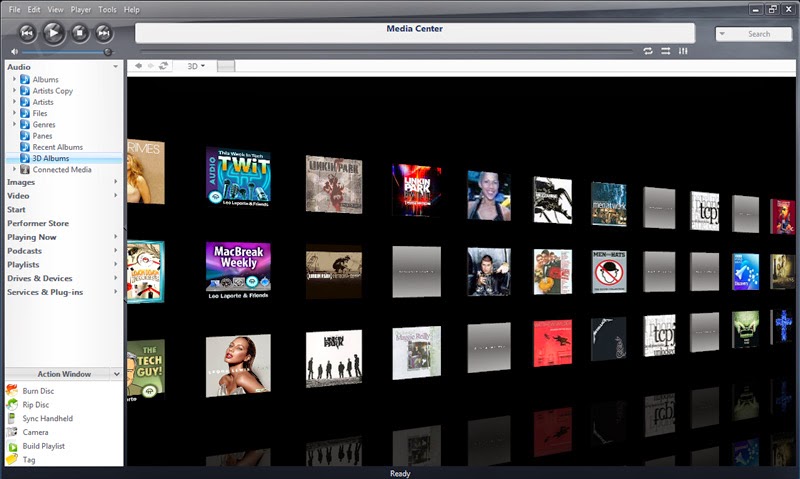Expand the Albums tree node
The width and height of the screenshot is (800, 479).
(x=14, y=79)
